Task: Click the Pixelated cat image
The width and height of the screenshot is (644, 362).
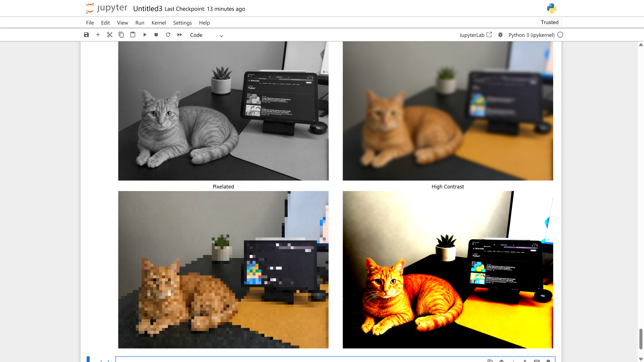Action: point(223,270)
